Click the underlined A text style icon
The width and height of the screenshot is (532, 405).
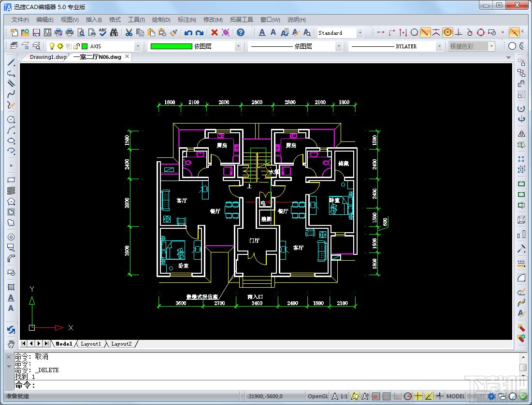262,32
